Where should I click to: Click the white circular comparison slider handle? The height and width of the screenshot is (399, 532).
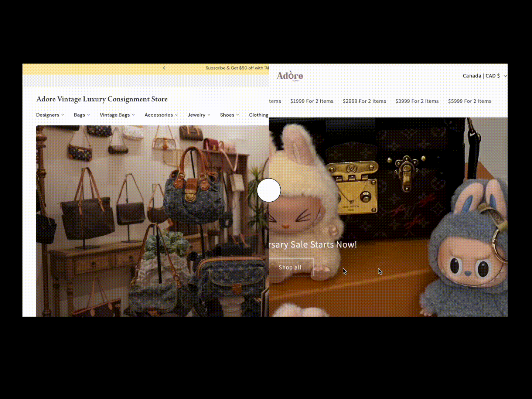pyautogui.click(x=269, y=190)
